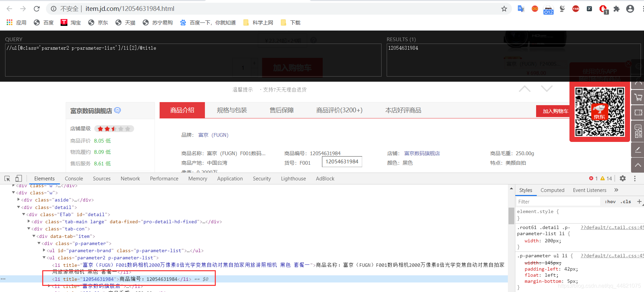
Task: Switch to the DevTools Application tab
Action: [x=230, y=178]
